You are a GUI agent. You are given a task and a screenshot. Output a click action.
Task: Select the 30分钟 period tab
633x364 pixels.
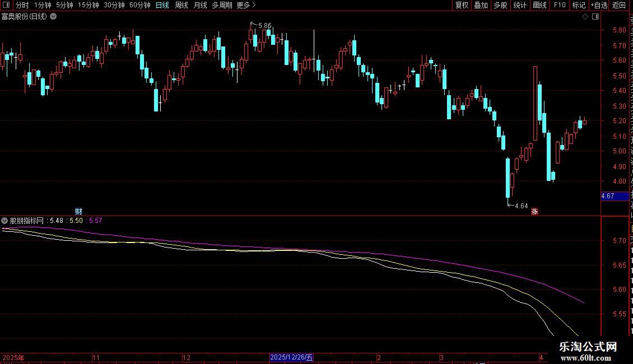pos(114,5)
